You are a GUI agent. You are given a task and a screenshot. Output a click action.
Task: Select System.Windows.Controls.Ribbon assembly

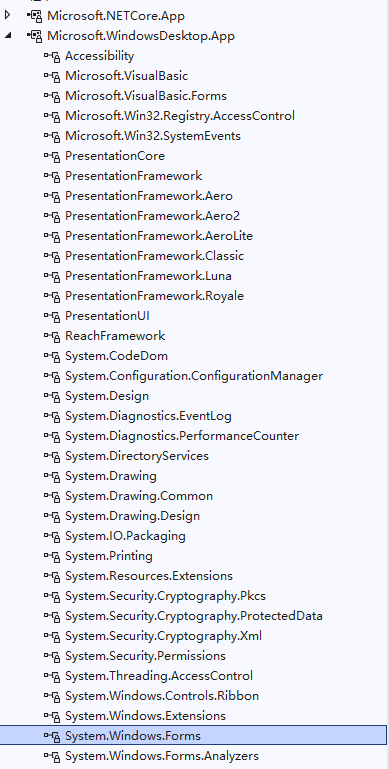click(x=162, y=695)
